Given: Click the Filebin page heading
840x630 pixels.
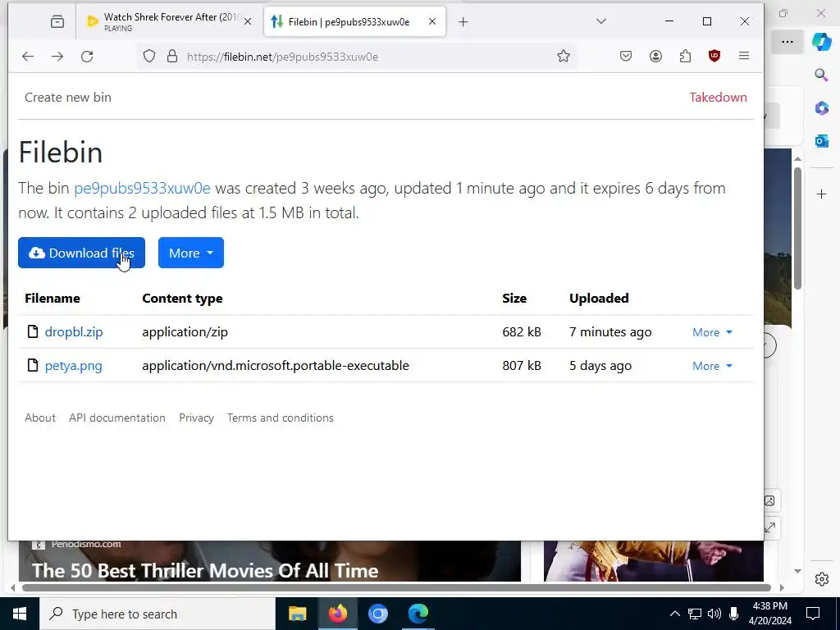Looking at the screenshot, I should [61, 153].
